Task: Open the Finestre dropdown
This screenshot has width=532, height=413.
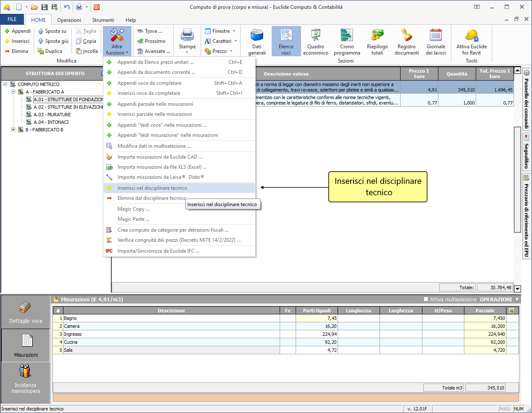Action: (220, 31)
